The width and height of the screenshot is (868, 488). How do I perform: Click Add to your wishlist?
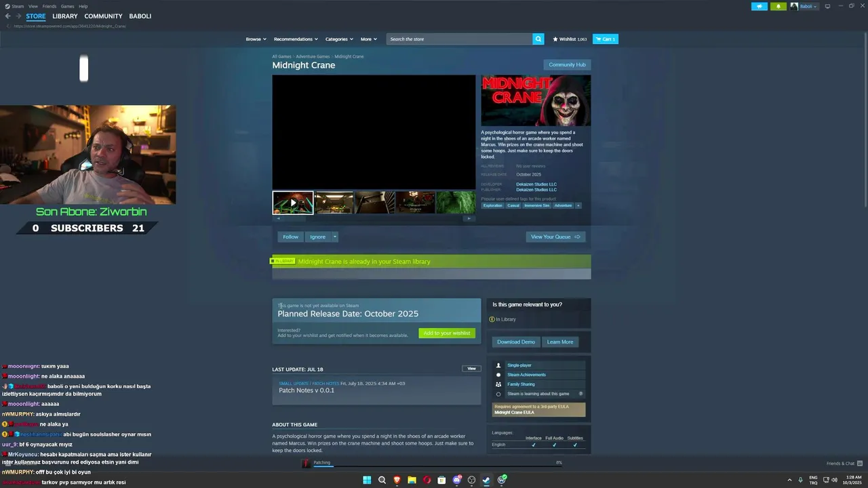(x=447, y=333)
